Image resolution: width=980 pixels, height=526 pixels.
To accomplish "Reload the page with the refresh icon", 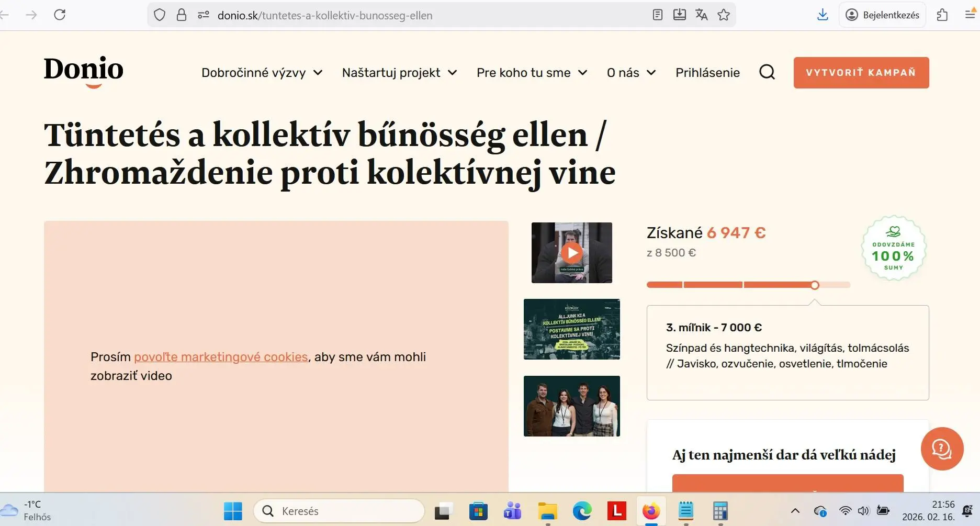I will (x=60, y=15).
